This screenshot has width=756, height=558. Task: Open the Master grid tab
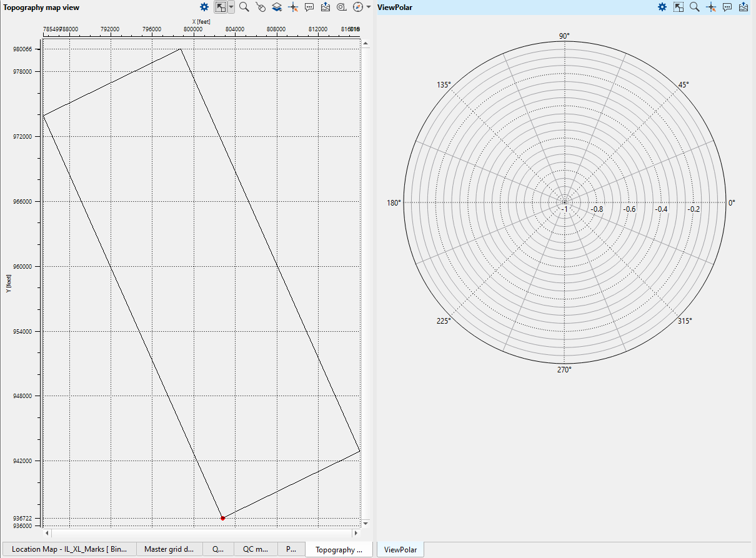tap(169, 549)
